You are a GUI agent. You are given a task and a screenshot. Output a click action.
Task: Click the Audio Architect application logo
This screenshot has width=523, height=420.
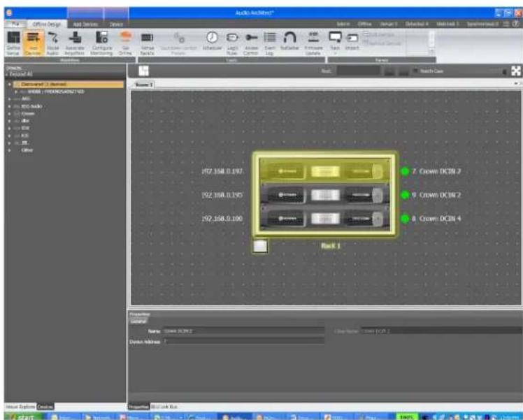[9, 13]
